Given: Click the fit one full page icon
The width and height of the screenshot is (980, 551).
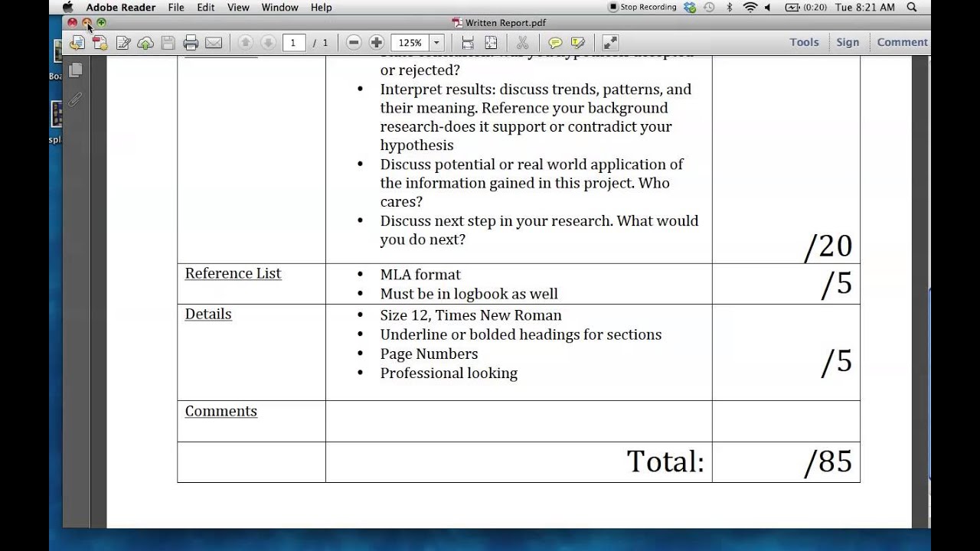Looking at the screenshot, I should [x=491, y=43].
